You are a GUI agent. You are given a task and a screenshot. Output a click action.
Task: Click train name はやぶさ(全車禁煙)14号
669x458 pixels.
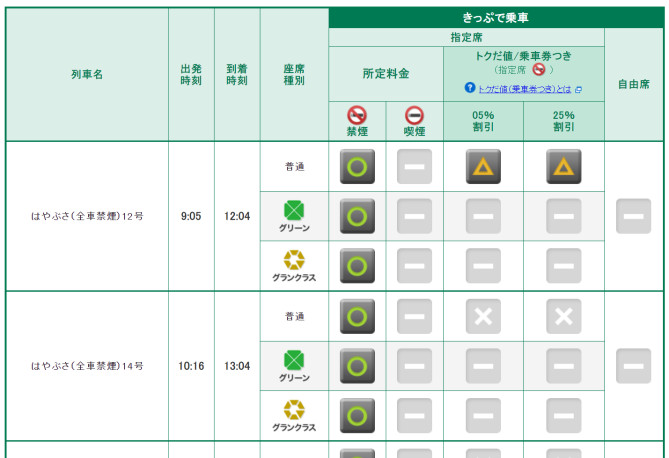point(87,366)
